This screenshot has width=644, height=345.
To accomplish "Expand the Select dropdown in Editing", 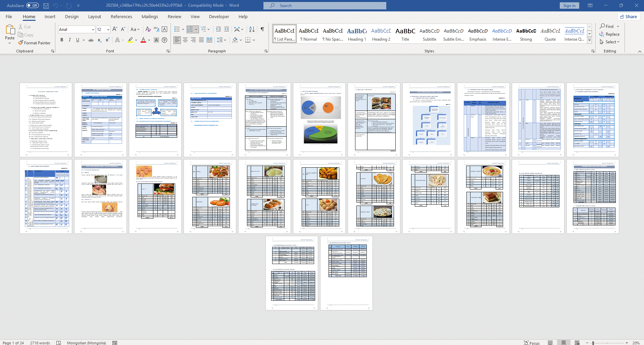I will tap(612, 42).
